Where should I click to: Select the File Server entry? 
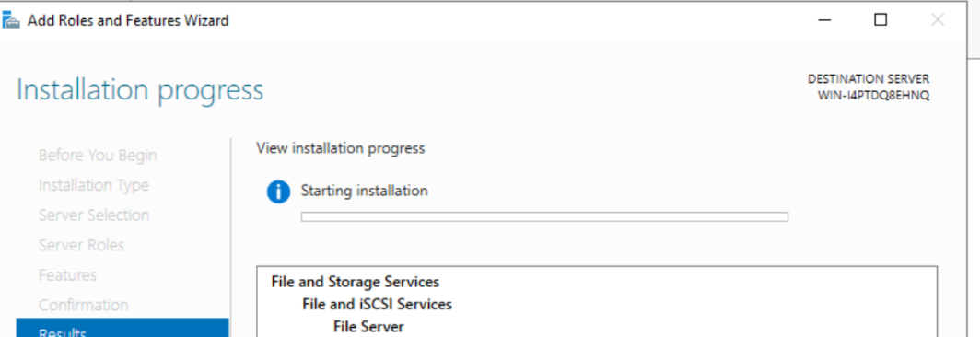[x=368, y=327]
